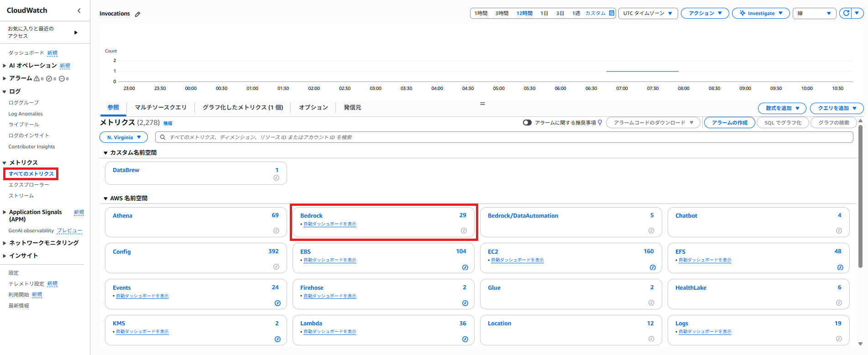Click the panel resize handle below graph

pyautogui.click(x=482, y=104)
